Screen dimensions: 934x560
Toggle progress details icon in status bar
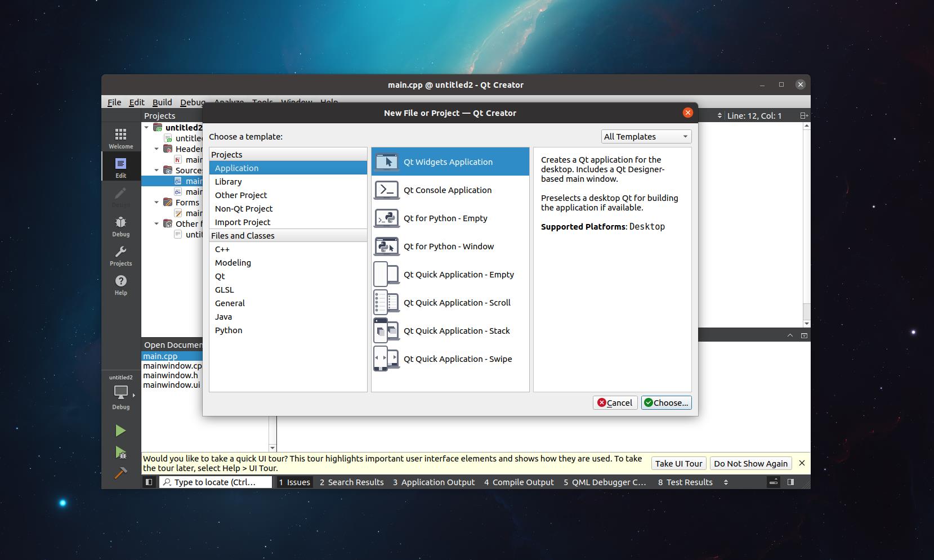coord(774,482)
